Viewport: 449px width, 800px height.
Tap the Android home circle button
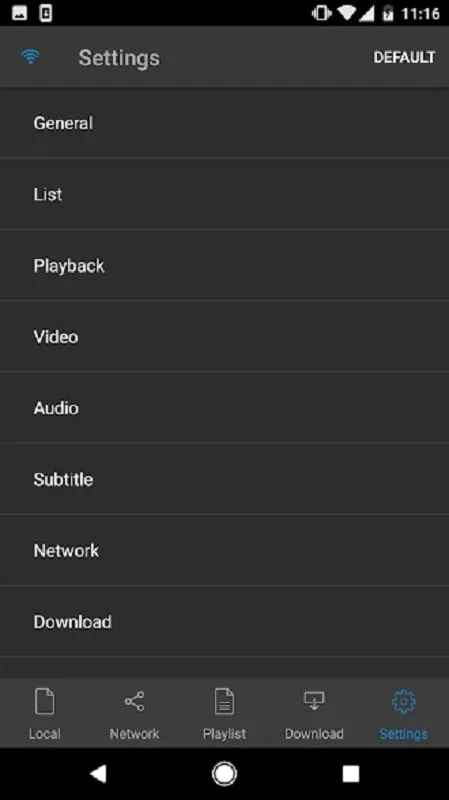pos(224,773)
